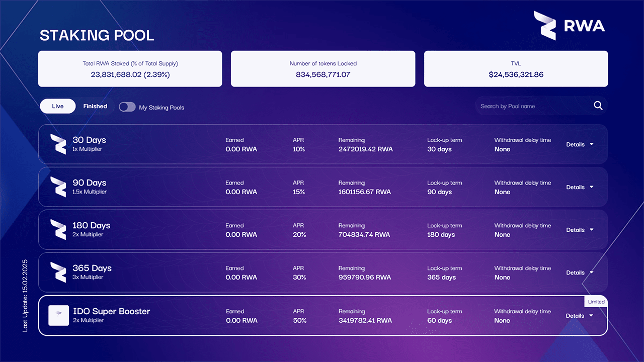
Task: Click the 365 Days pool RWA icon
Action: pyautogui.click(x=58, y=273)
